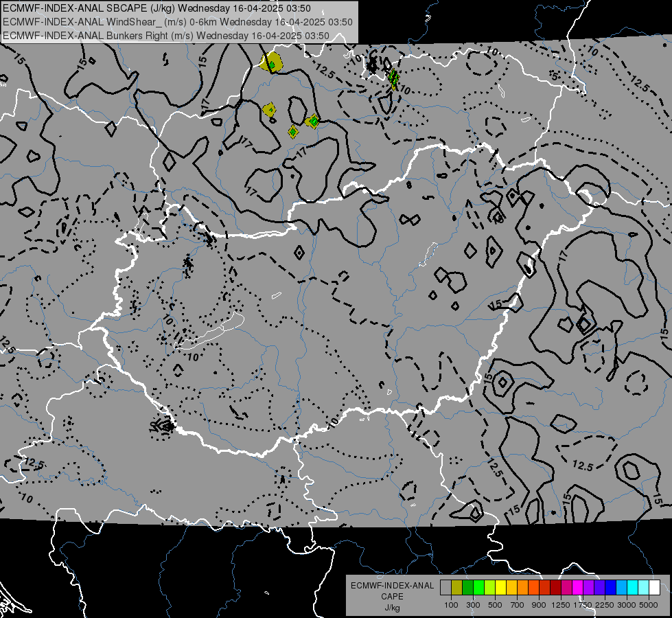The width and height of the screenshot is (672, 618).
Task: Click the 700 label on the CAPE scale
Action: pos(518,605)
